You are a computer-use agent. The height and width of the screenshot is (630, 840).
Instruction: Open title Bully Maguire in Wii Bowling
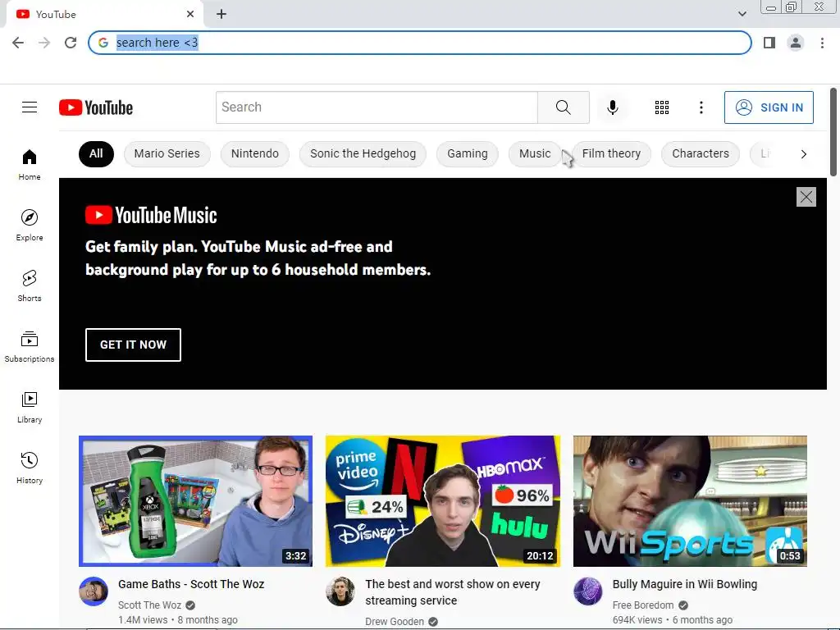point(685,584)
